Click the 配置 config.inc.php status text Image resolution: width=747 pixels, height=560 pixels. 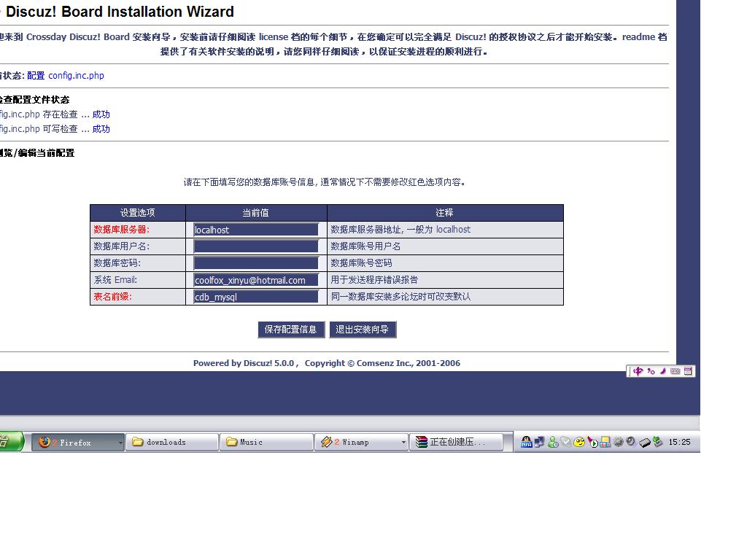tap(66, 76)
